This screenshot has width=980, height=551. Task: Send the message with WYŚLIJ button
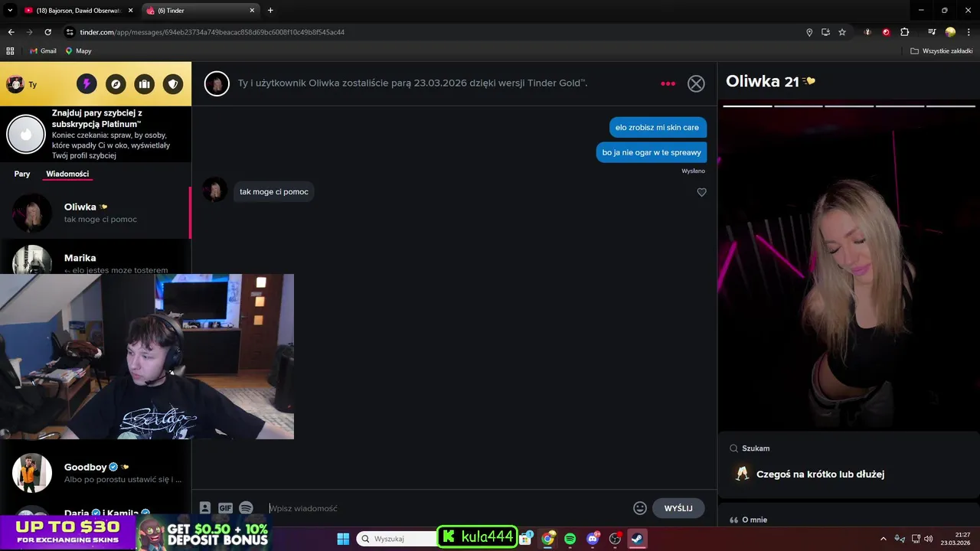click(678, 508)
